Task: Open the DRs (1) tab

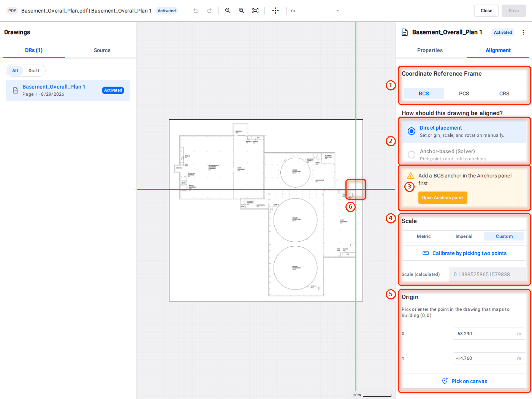Action: [34, 50]
